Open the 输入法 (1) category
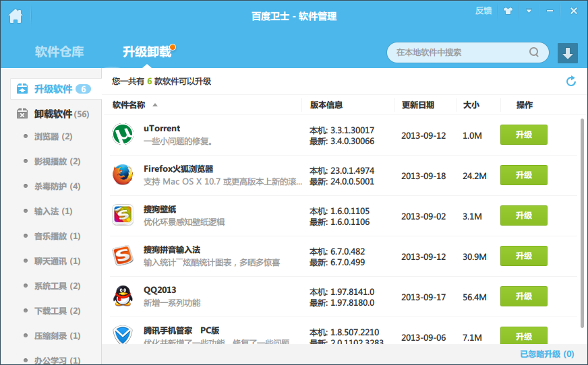The image size is (588, 365). (x=53, y=211)
